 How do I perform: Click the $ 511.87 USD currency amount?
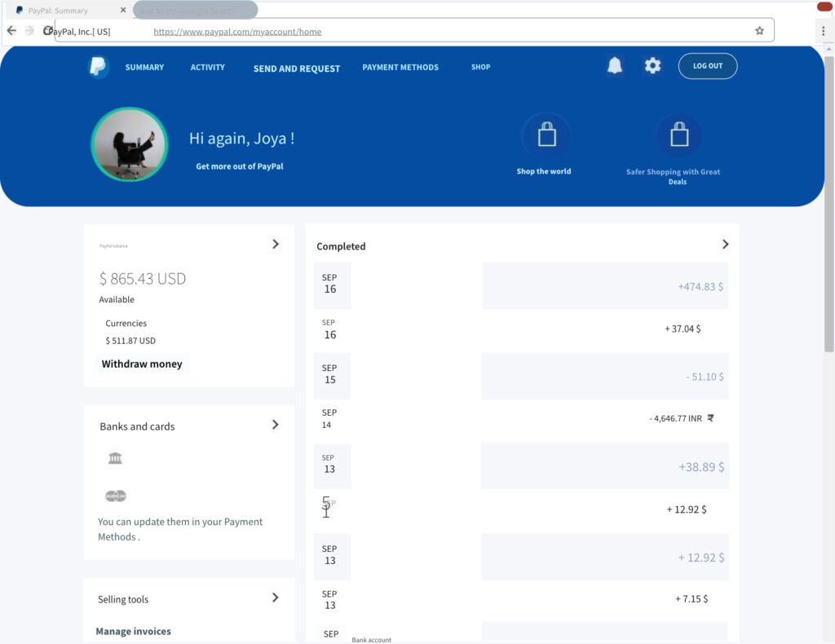tap(130, 341)
